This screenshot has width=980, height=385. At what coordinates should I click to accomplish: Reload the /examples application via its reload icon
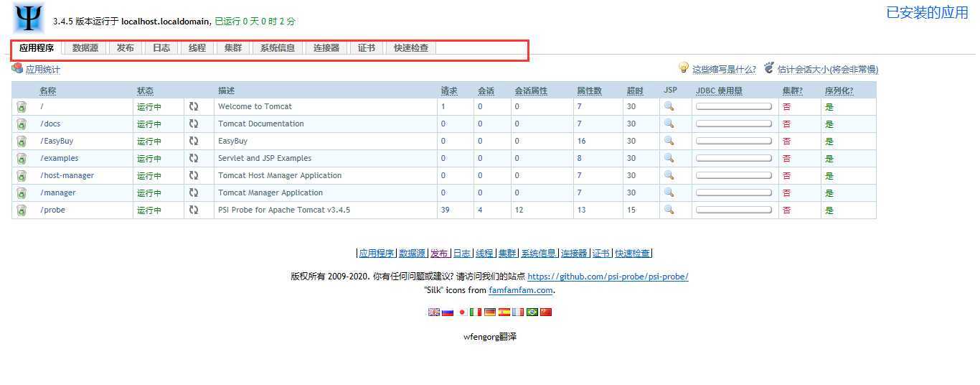pos(193,158)
